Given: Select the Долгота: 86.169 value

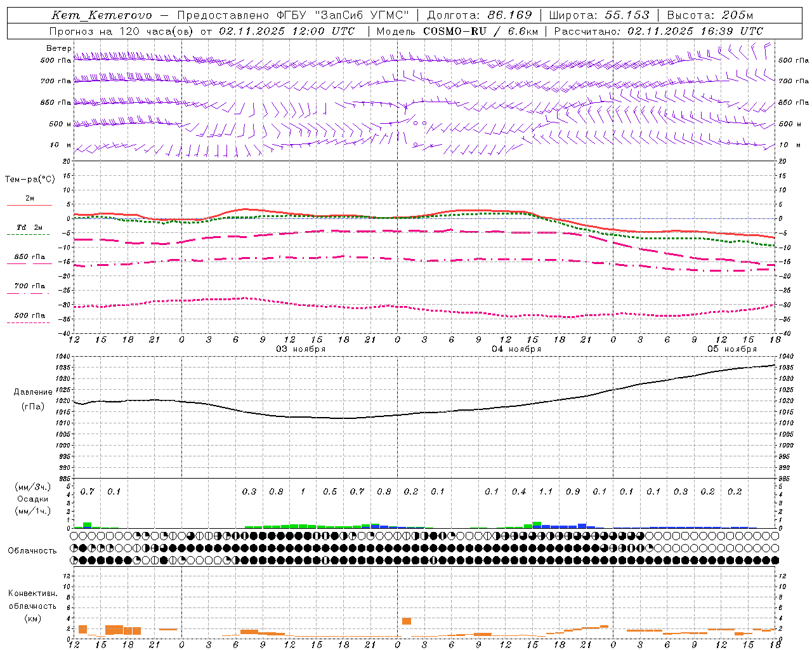Looking at the screenshot, I should [480, 15].
